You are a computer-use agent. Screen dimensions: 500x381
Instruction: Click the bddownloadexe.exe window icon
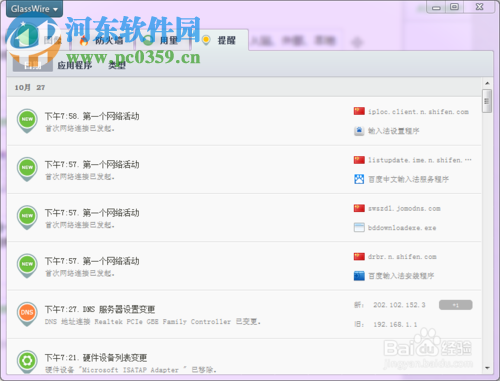[359, 228]
